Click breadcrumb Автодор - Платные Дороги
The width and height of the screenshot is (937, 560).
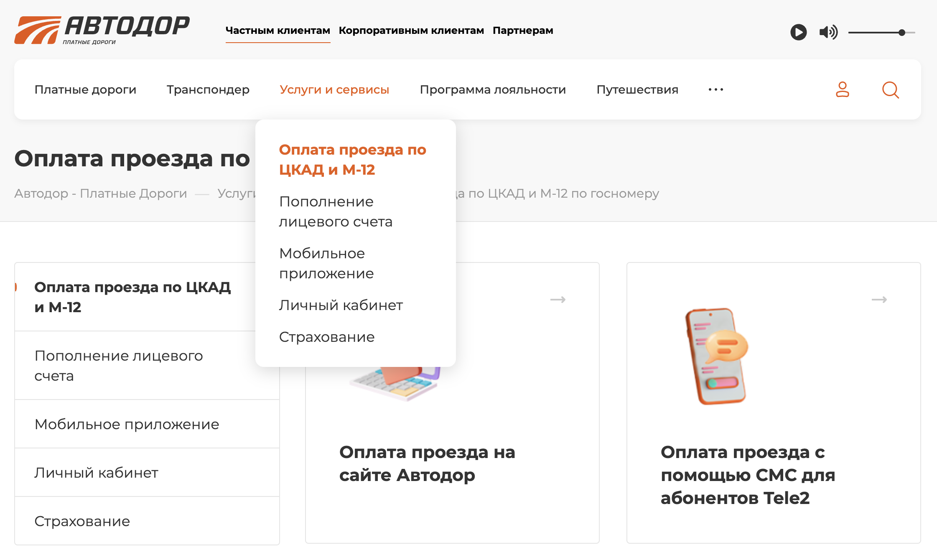(101, 193)
